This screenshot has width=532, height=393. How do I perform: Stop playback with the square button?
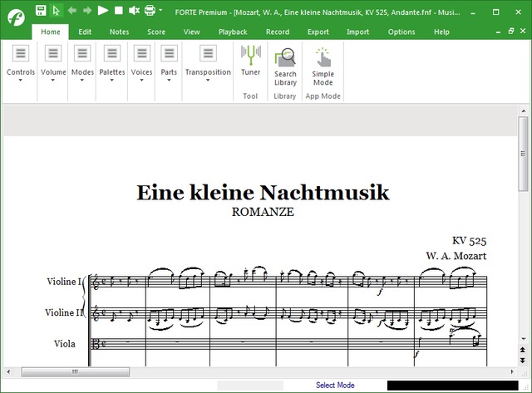pos(119,11)
